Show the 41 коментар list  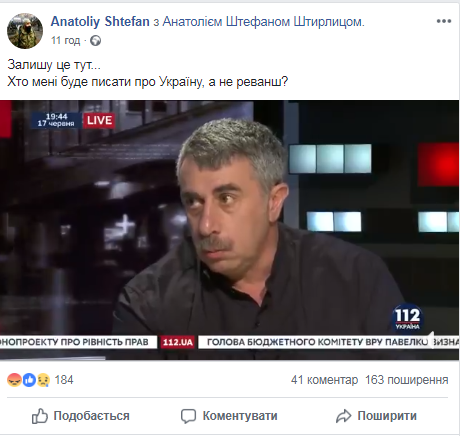point(324,380)
